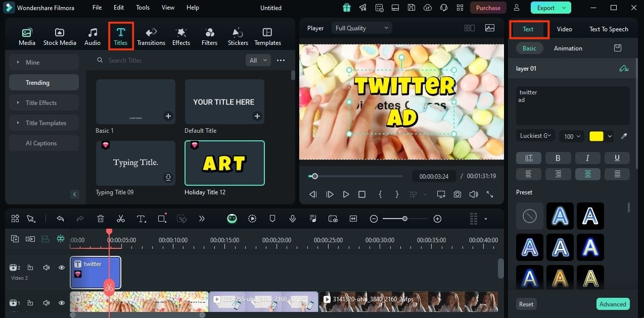Click the undo arrow in timeline toolbar
Screen dimensions: 644x318
tap(61, 219)
